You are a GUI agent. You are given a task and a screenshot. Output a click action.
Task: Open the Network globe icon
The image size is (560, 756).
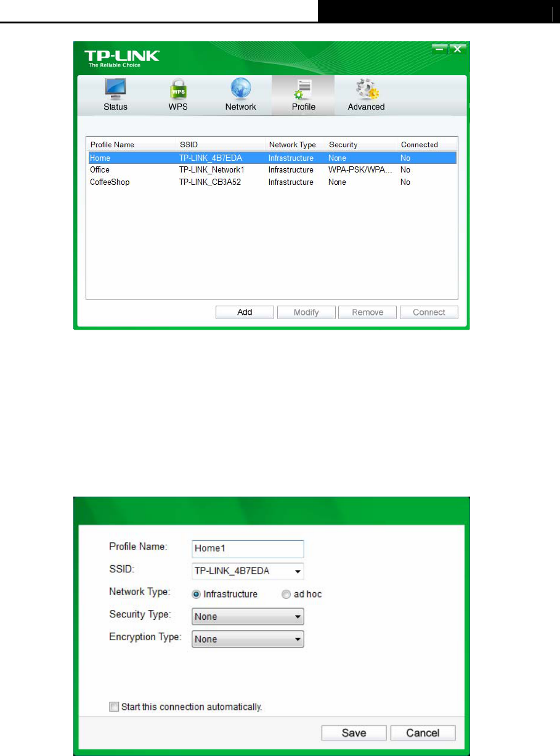240,88
